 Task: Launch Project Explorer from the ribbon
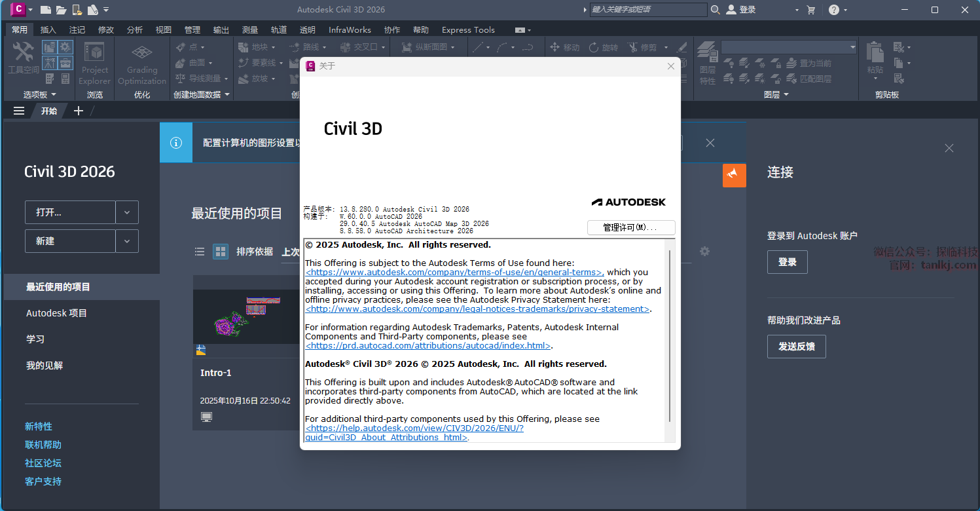pos(95,63)
